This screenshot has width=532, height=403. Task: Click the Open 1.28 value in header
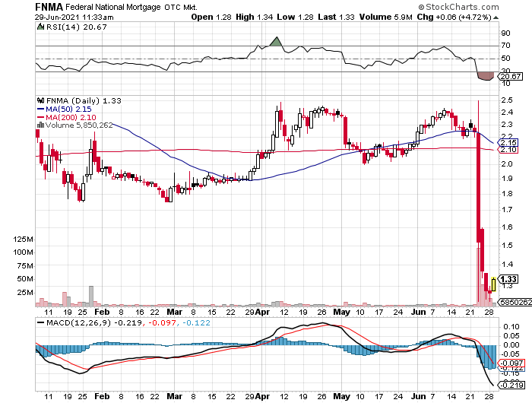[211, 17]
